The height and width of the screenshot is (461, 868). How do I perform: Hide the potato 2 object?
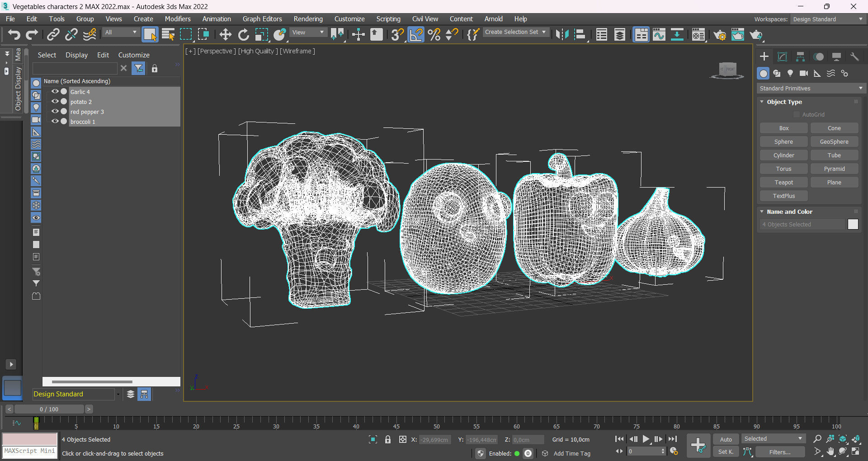point(55,101)
